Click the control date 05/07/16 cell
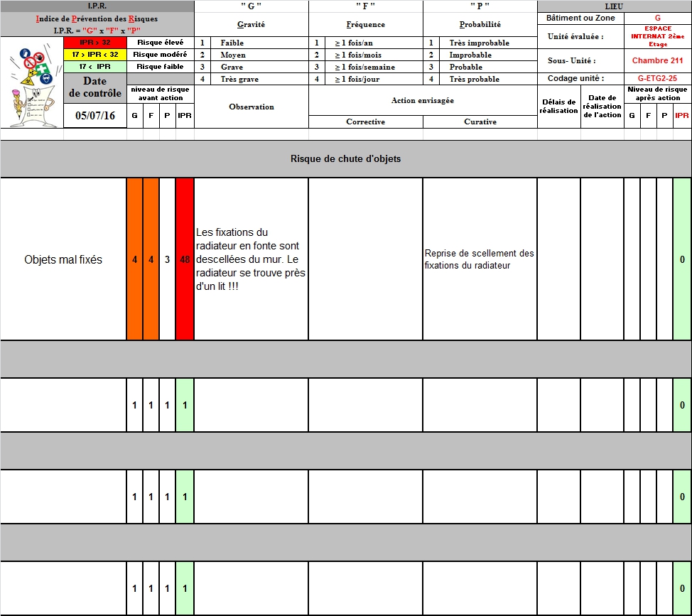The width and height of the screenshot is (692, 616). pyautogui.click(x=94, y=116)
